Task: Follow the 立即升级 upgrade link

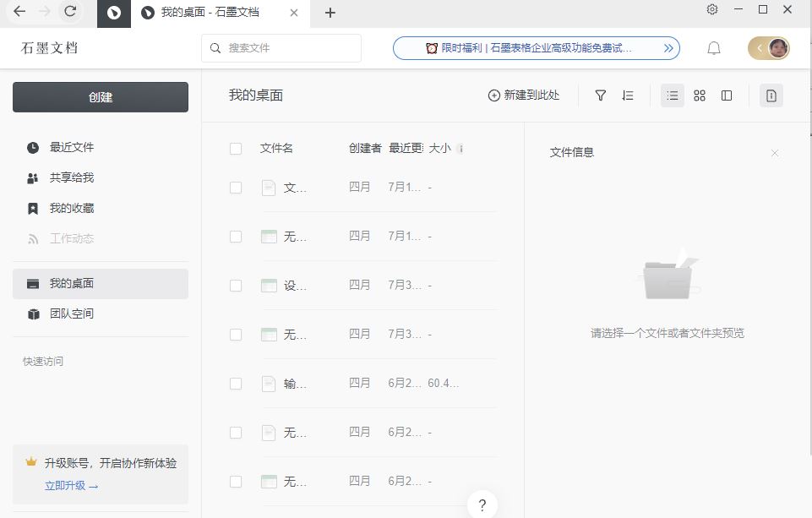Action: tap(71, 486)
